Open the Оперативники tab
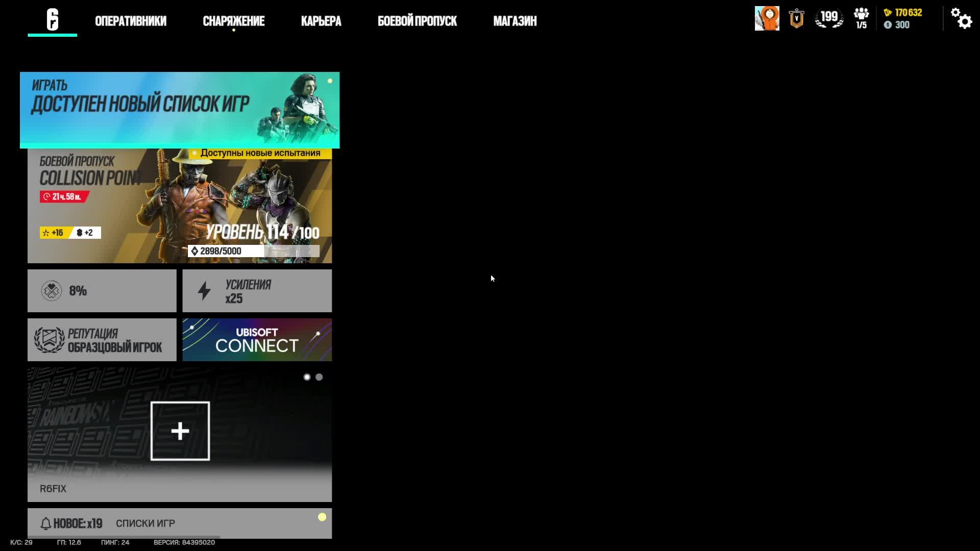The image size is (980, 551). click(131, 21)
